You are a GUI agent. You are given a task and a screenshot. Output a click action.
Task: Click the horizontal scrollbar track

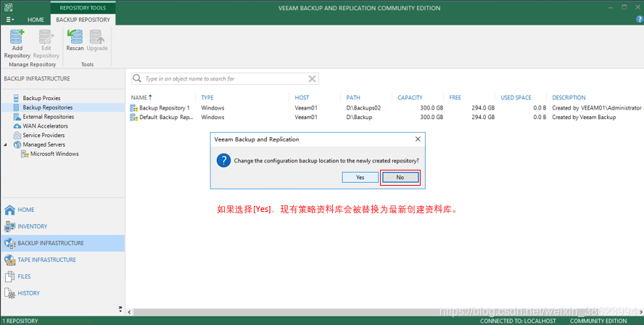coord(385,312)
